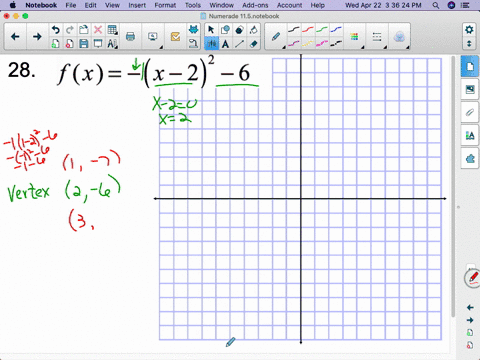
Task: Open the Page Sorter tab
Action: click(x=470, y=67)
